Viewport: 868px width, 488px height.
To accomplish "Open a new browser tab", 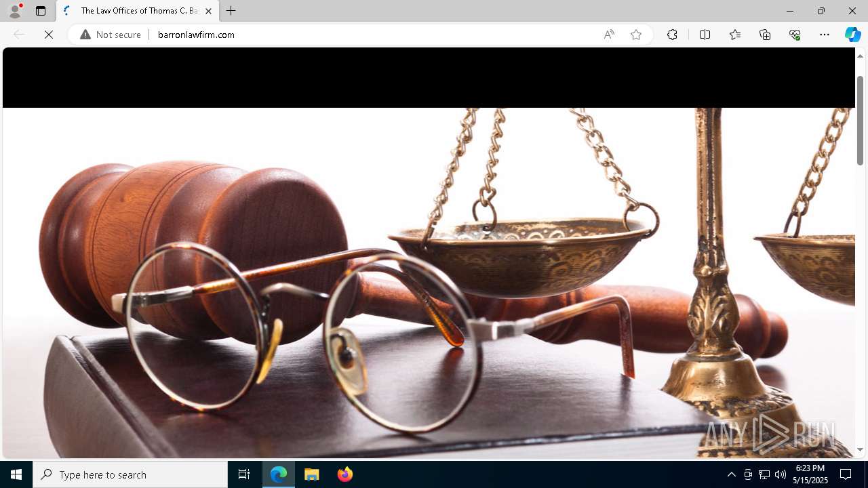I will (231, 11).
